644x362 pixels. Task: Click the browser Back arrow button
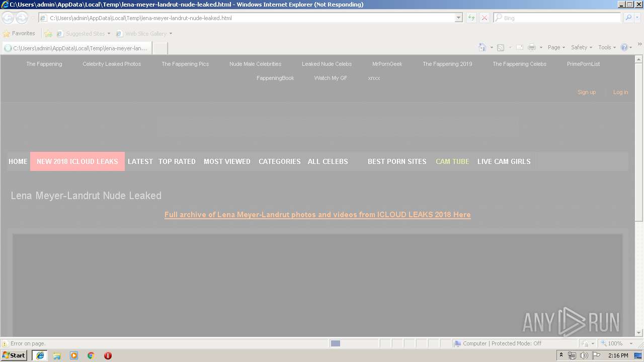pos(8,18)
